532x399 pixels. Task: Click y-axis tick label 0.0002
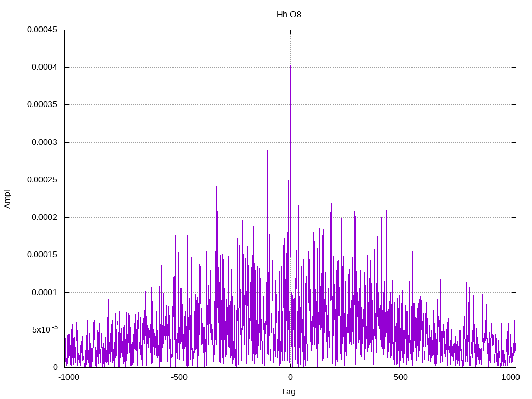pyautogui.click(x=45, y=217)
